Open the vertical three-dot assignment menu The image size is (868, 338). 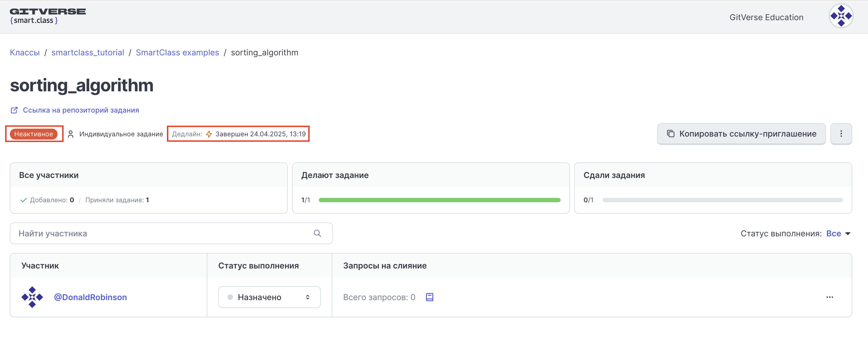pyautogui.click(x=841, y=134)
